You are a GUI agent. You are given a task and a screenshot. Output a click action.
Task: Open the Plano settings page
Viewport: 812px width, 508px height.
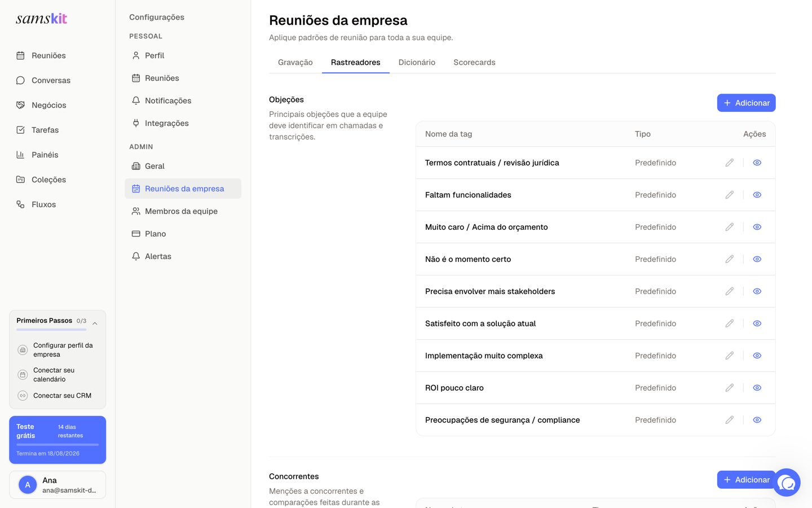coord(183,234)
